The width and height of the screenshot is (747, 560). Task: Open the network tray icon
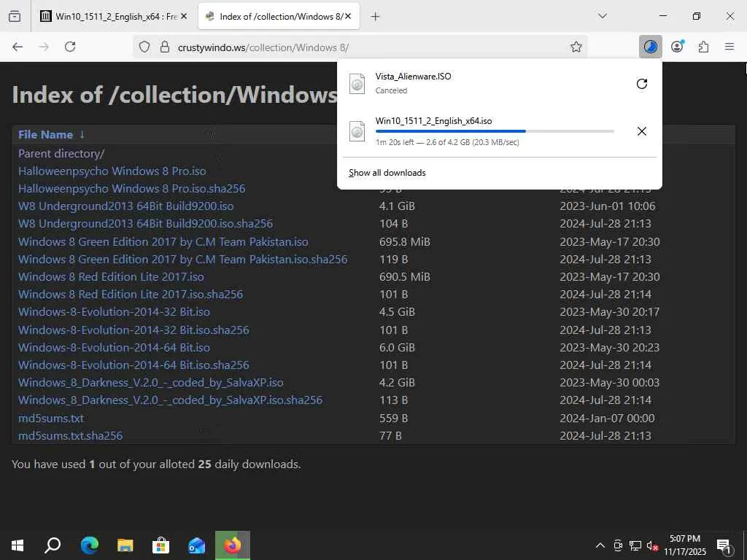click(x=635, y=545)
